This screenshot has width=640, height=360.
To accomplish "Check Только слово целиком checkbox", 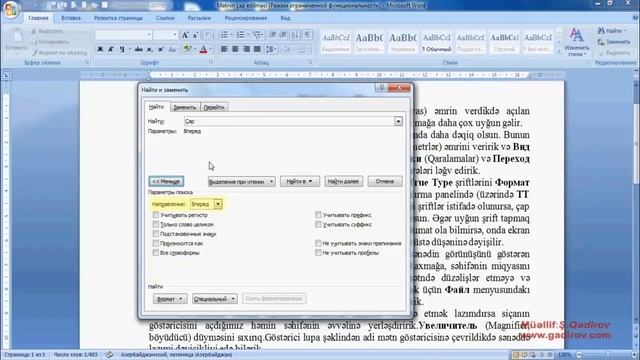I will click(x=156, y=224).
